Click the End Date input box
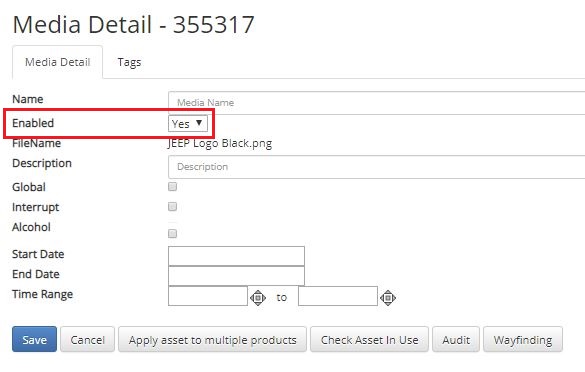This screenshot has height=372, width=585. pos(236,276)
